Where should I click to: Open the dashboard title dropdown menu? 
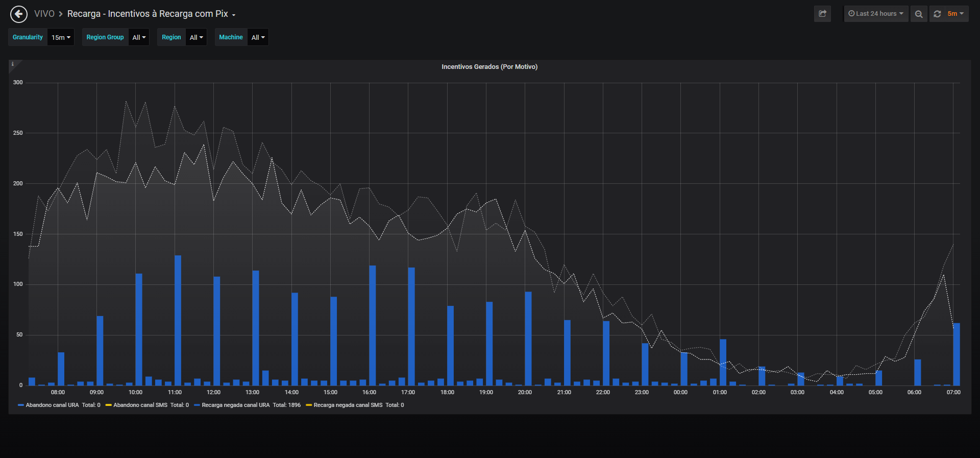click(152, 14)
